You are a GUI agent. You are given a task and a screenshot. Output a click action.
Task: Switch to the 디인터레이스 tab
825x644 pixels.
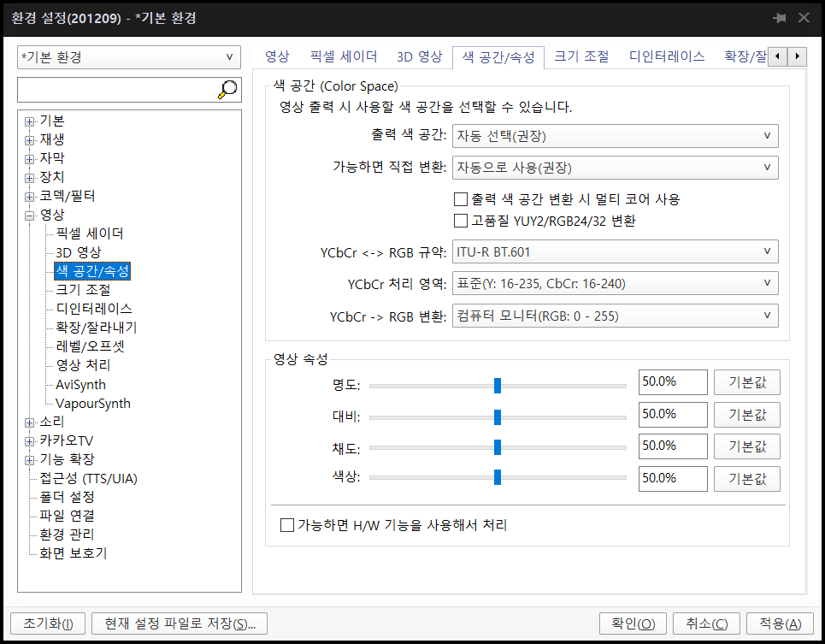tap(667, 56)
